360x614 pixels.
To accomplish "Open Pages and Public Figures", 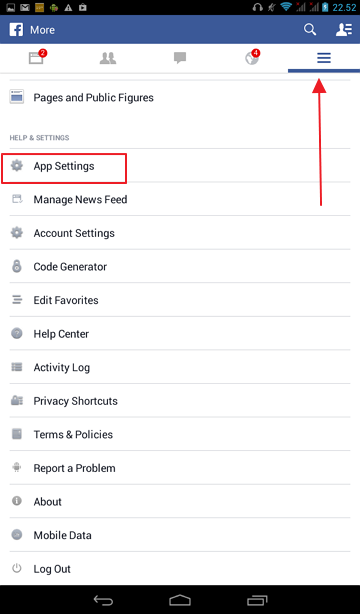I will [x=180, y=98].
